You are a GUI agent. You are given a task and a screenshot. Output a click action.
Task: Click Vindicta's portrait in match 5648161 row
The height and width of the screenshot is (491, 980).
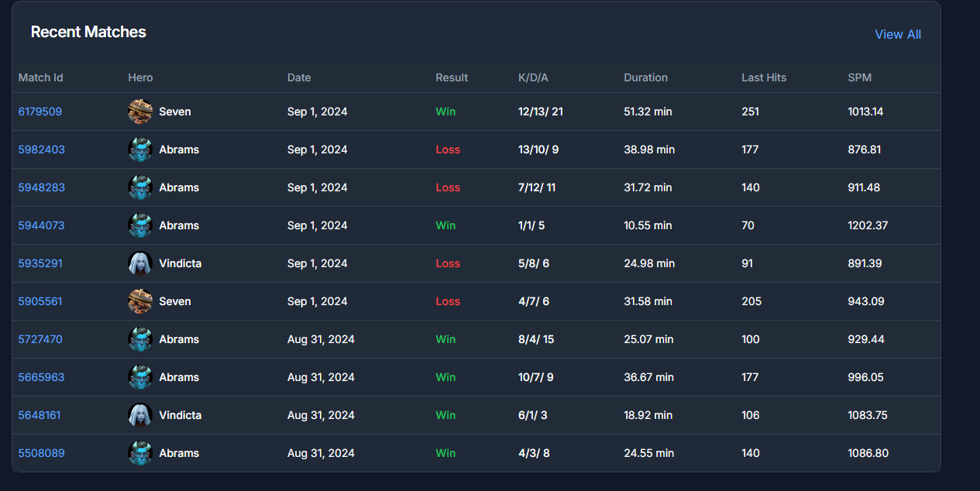tap(140, 415)
